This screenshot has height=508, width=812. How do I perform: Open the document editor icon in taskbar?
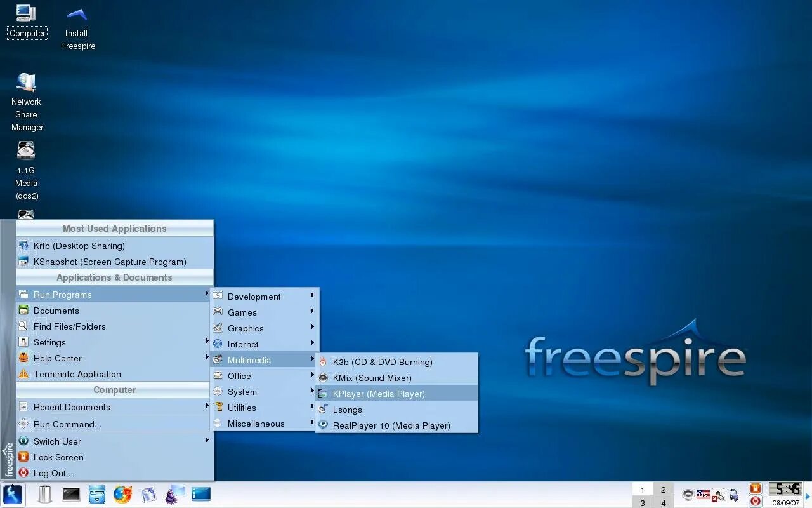[x=148, y=494]
